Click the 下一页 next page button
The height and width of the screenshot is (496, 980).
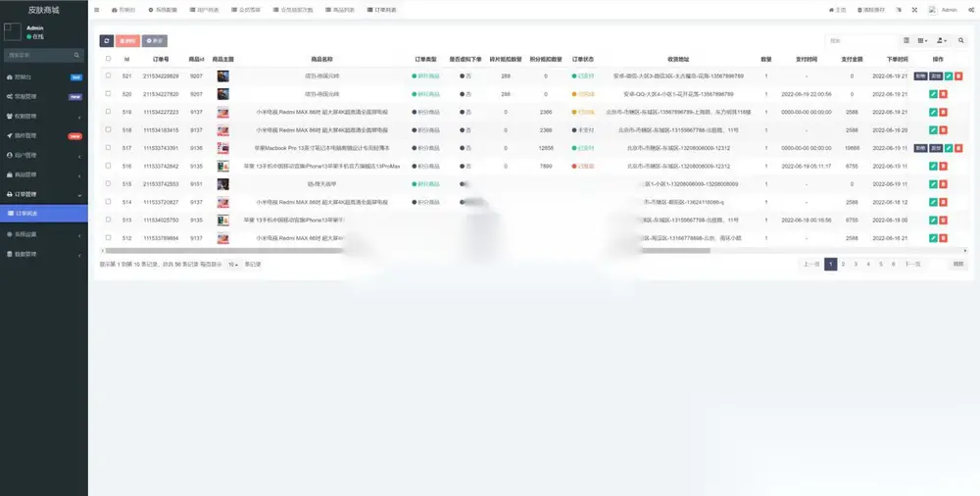coord(912,264)
